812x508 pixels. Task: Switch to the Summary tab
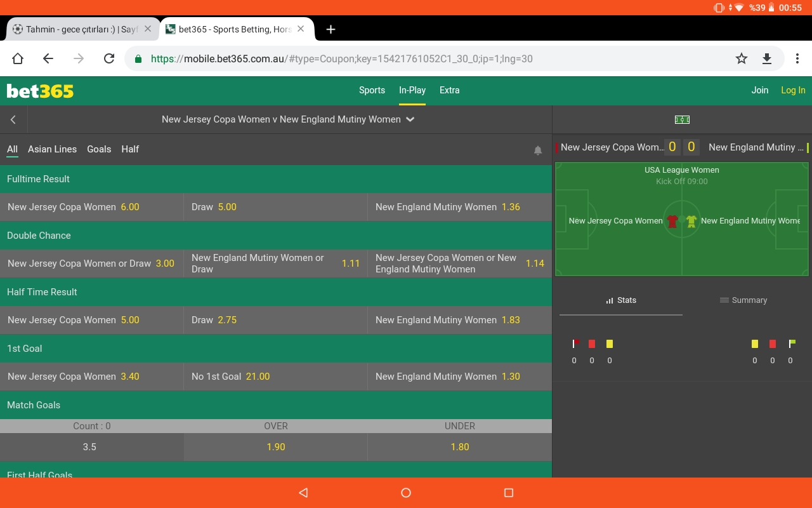(743, 300)
